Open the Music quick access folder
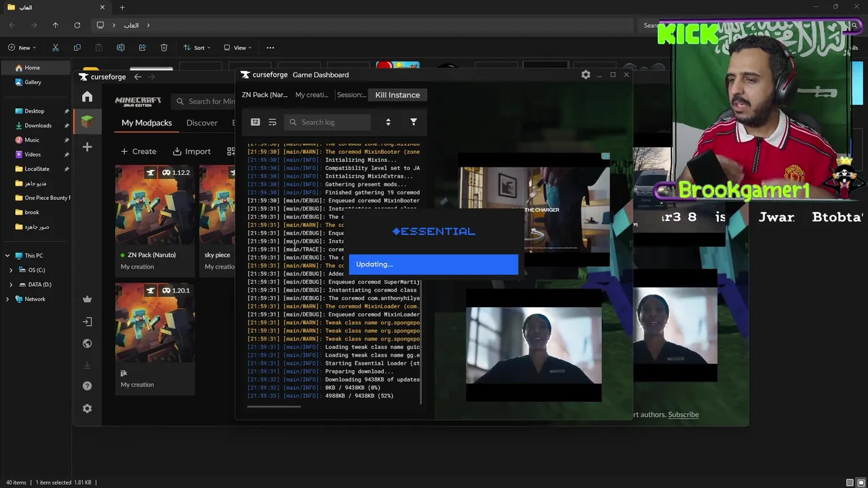This screenshot has width=868, height=488. click(x=32, y=140)
